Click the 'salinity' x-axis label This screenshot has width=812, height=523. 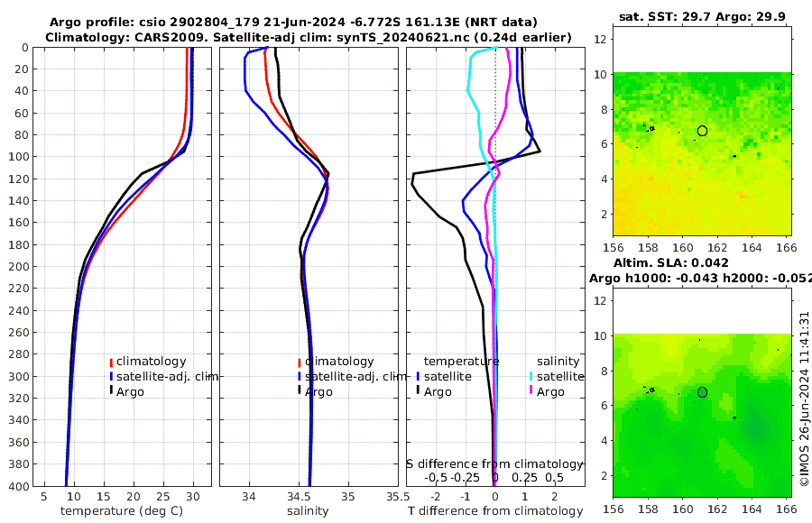(308, 511)
